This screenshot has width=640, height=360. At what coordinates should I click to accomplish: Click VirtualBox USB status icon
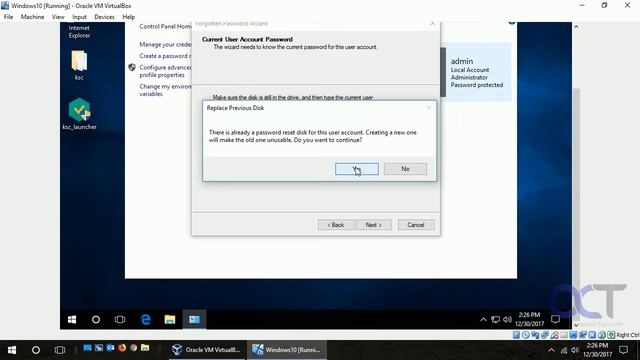(x=554, y=335)
